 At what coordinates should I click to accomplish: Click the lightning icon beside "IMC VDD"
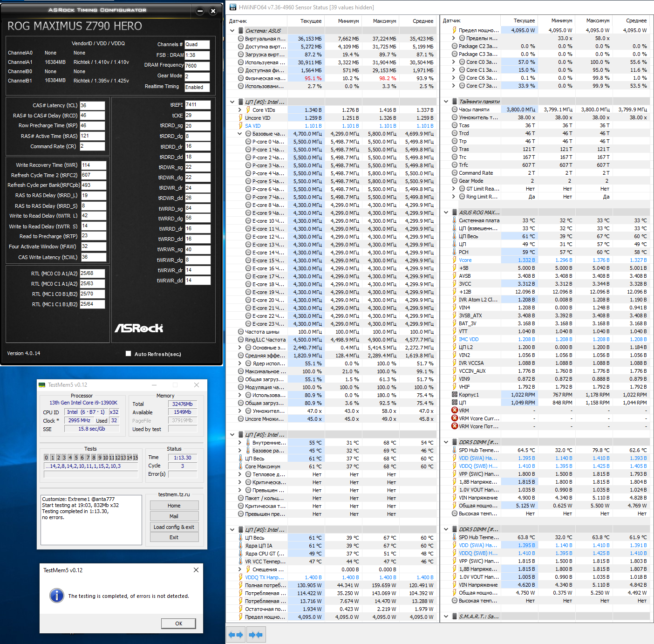(x=455, y=339)
